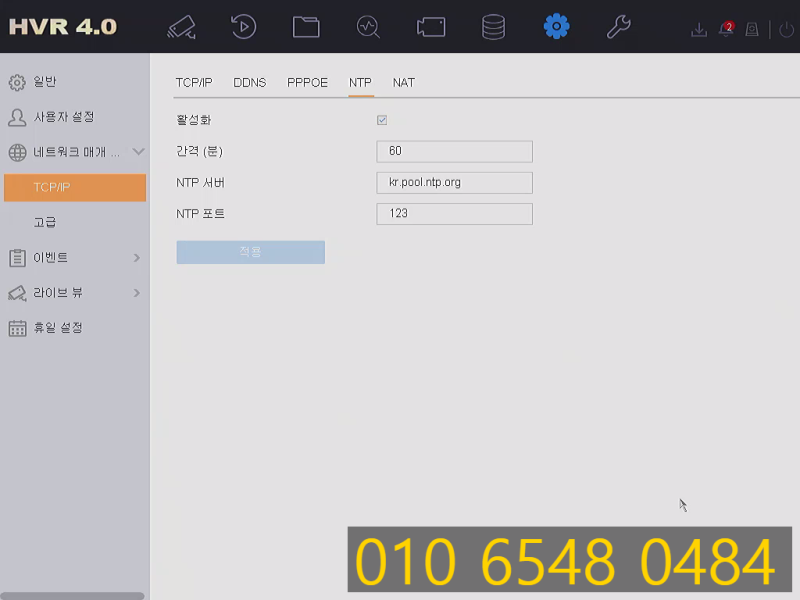The image size is (800, 600).
Task: Select the playback icon in top toolbar
Action: click(x=243, y=26)
